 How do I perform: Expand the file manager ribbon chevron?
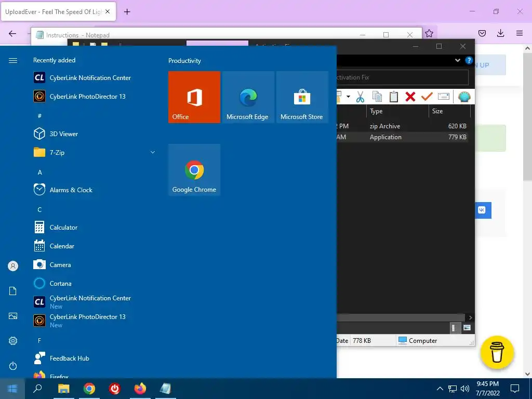[457, 60]
